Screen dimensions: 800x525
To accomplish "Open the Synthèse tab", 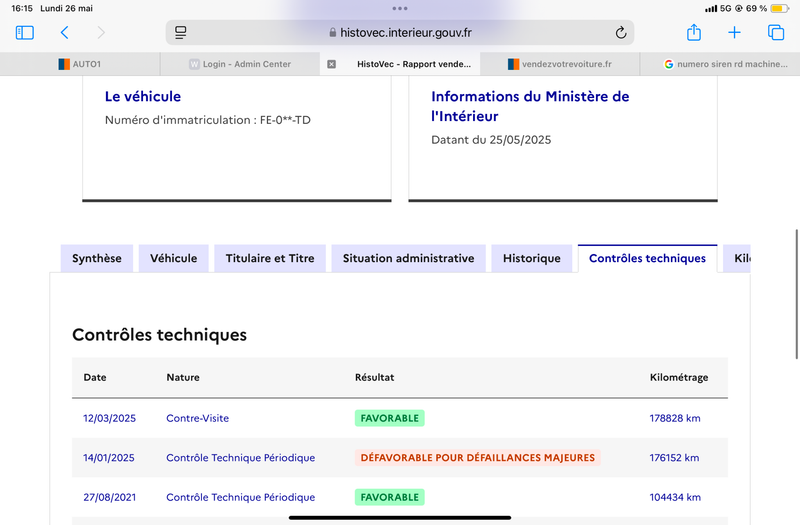I will tap(97, 258).
